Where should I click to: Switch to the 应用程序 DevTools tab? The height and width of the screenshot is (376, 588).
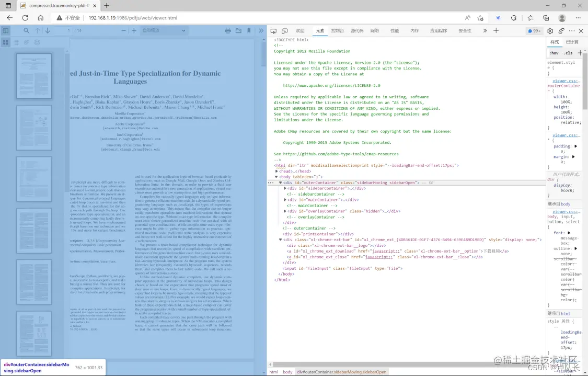click(439, 31)
